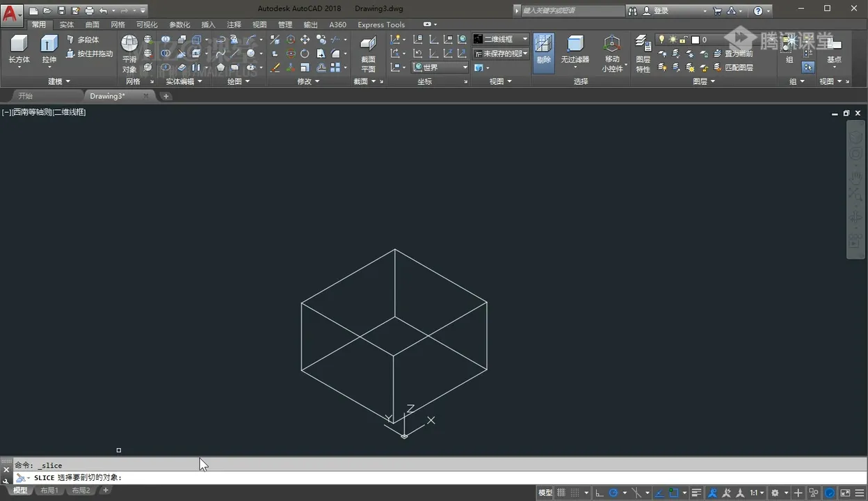Switch to the Solid (实体) ribbon tab
The image size is (868, 501).
click(67, 24)
